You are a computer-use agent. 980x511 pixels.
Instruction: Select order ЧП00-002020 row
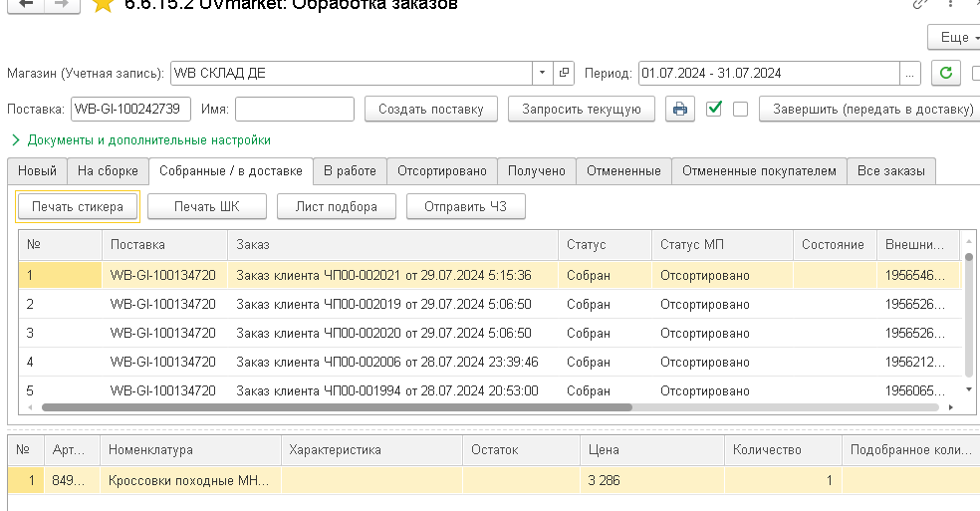(x=489, y=333)
